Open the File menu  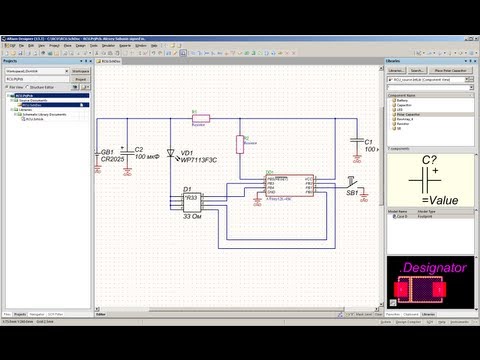pos(21,45)
